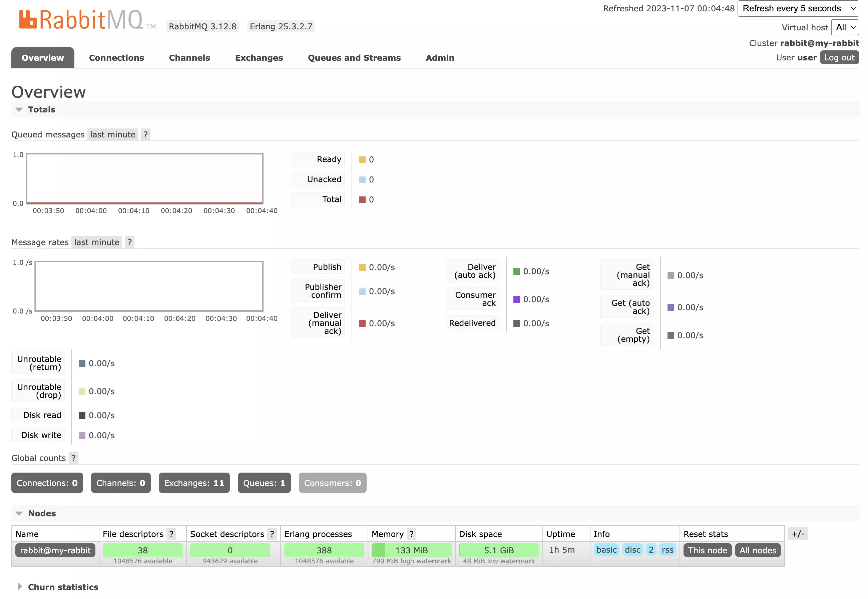Click the basic info tag
The width and height of the screenshot is (868, 599).
[606, 550]
